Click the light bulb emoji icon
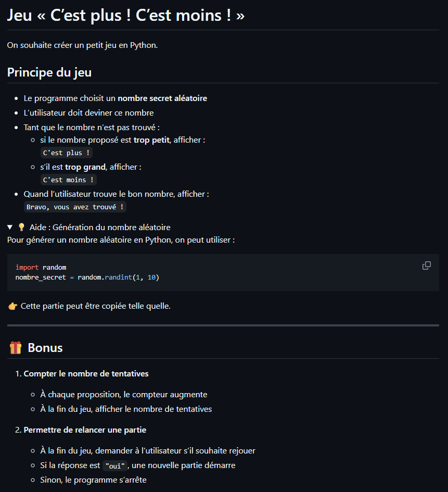 pos(21,227)
